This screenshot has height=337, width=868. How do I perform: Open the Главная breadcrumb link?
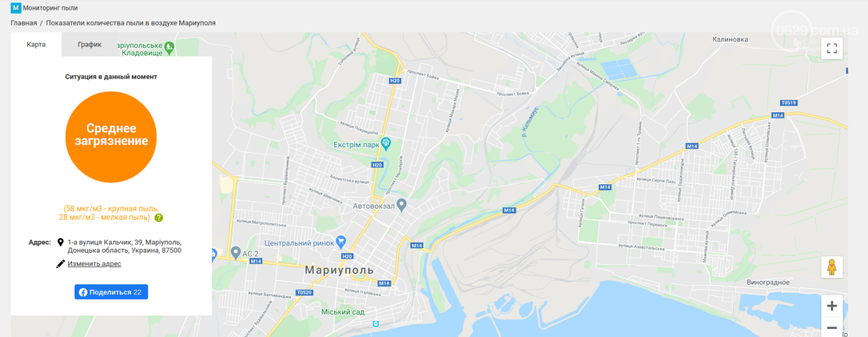point(24,23)
